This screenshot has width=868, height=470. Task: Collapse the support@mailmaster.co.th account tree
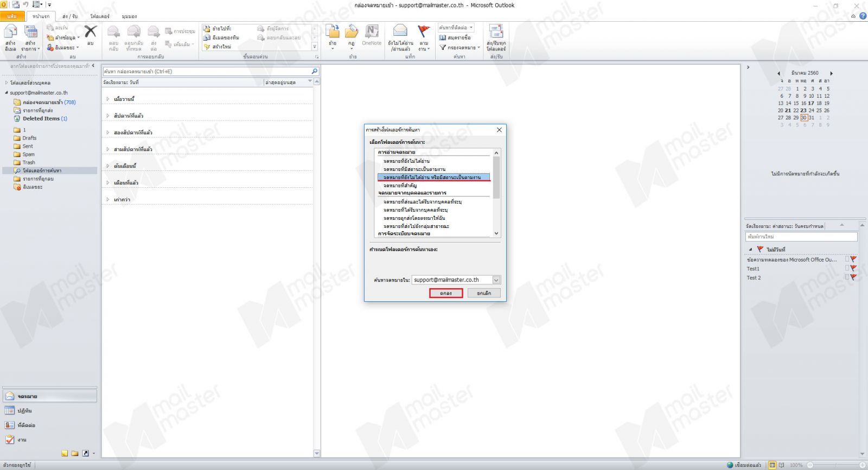[x=7, y=93]
